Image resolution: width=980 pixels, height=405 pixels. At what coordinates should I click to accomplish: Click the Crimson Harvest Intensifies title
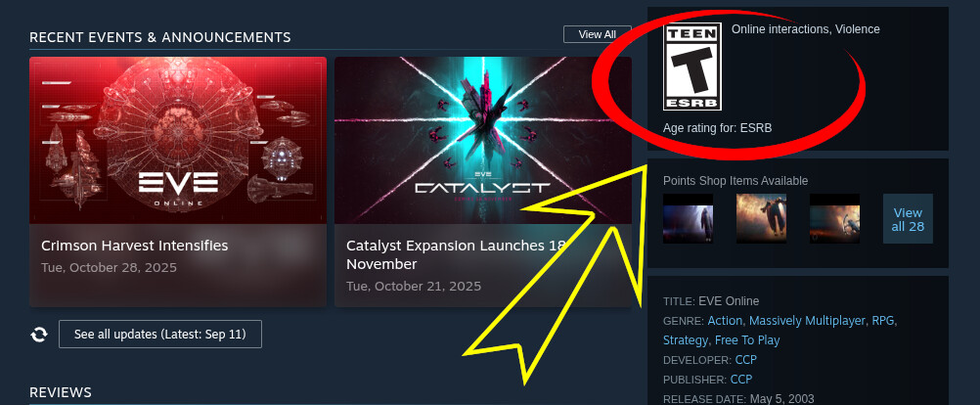click(x=134, y=246)
